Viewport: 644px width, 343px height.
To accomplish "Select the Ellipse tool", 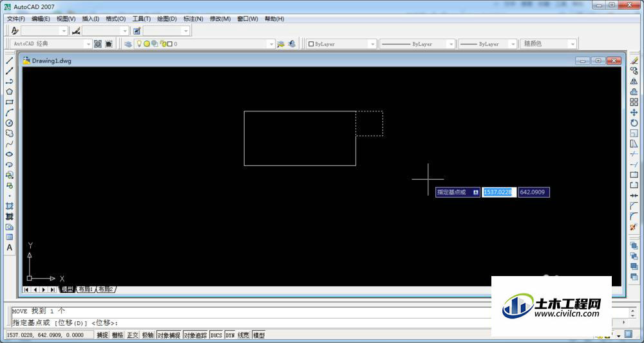I will click(x=10, y=154).
